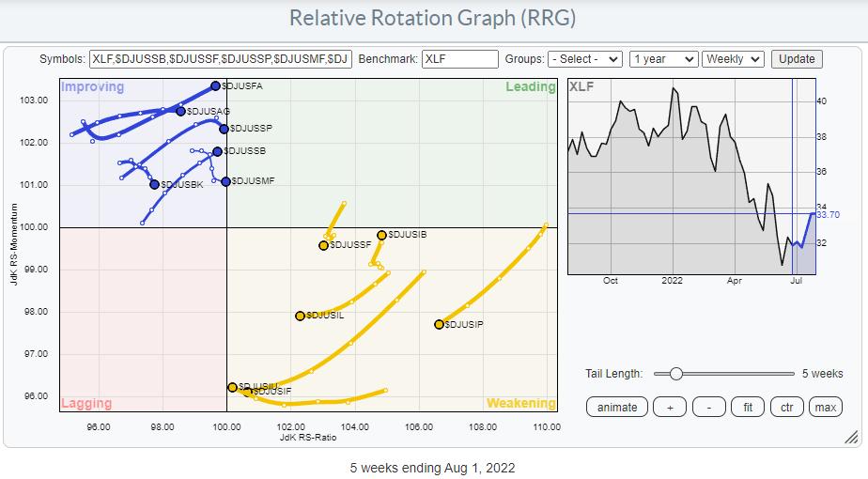Click the plus zoom in button
Screen dimensions: 868x479
[x=670, y=407]
